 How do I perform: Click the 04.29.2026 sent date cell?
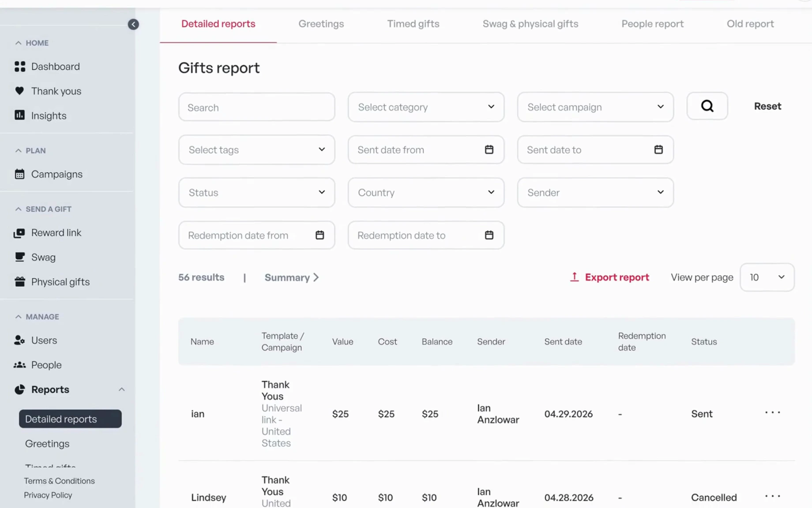point(568,414)
